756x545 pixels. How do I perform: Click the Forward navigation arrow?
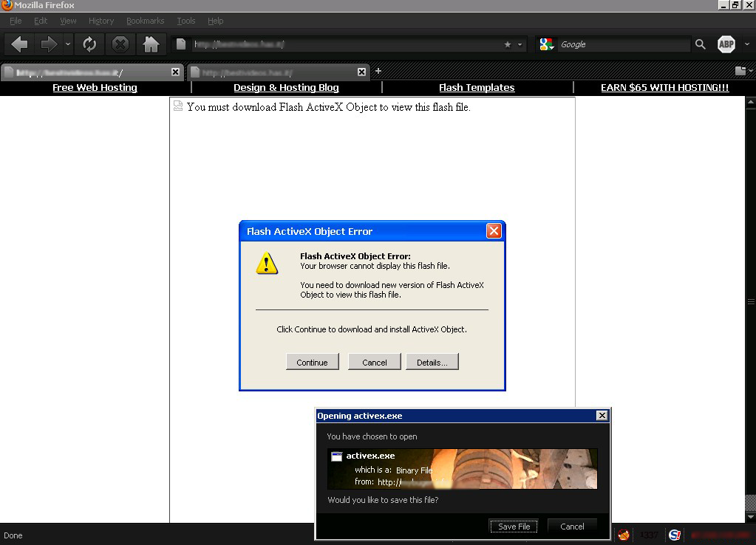[49, 44]
